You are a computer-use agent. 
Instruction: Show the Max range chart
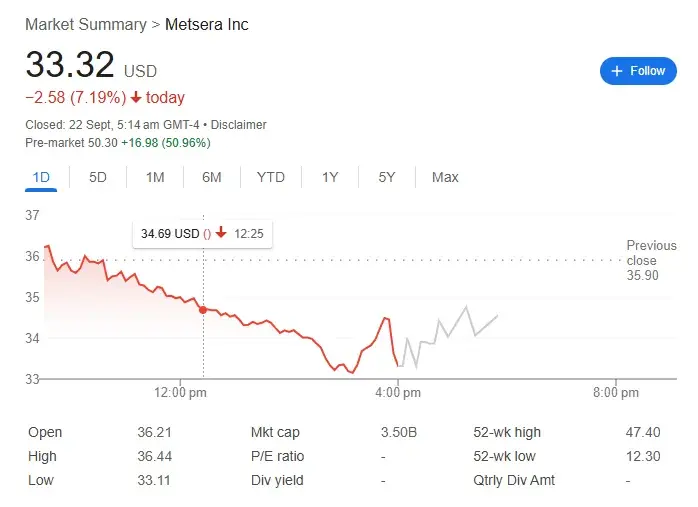click(x=445, y=177)
